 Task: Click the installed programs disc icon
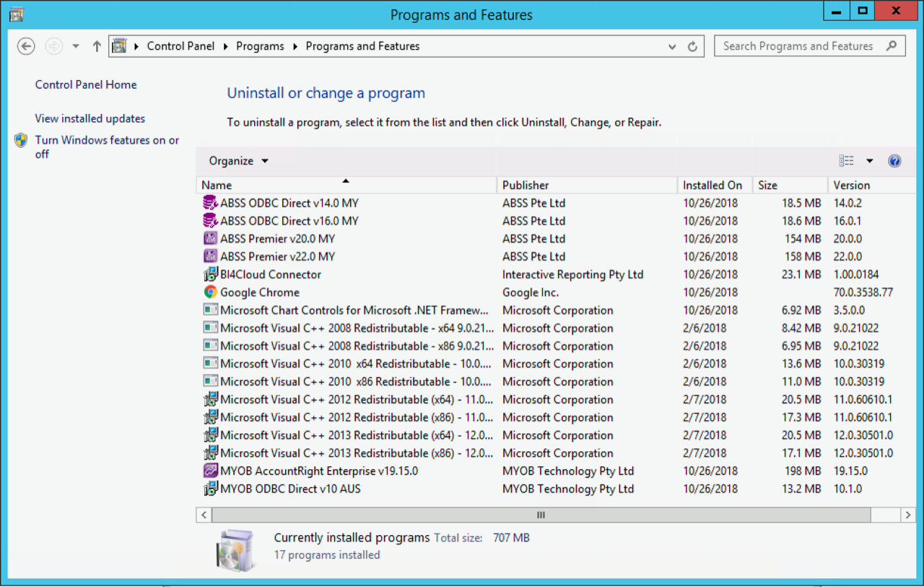point(236,550)
